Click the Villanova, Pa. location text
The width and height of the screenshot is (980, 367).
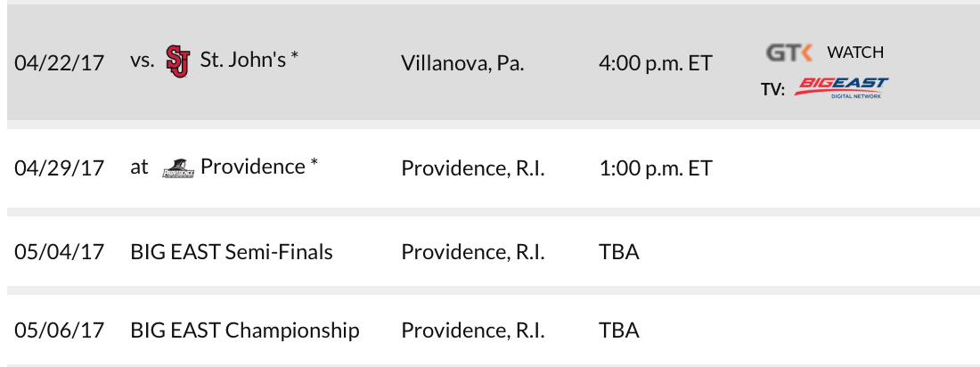point(462,63)
